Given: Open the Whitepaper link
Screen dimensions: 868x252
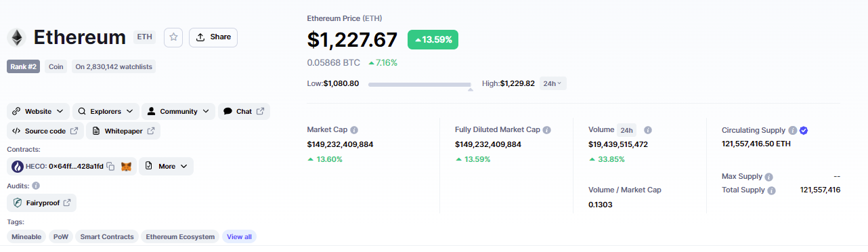Looking at the screenshot, I should click(123, 131).
